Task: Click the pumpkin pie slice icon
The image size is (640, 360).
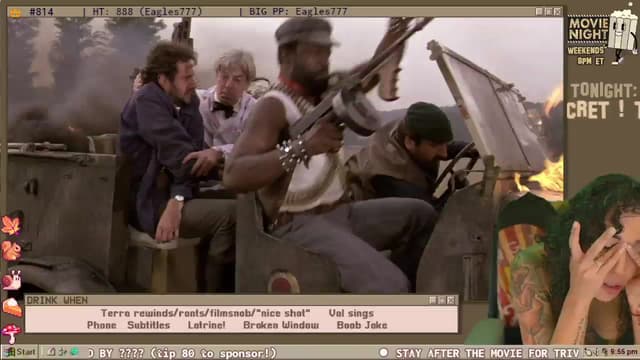Action: [x=12, y=307]
